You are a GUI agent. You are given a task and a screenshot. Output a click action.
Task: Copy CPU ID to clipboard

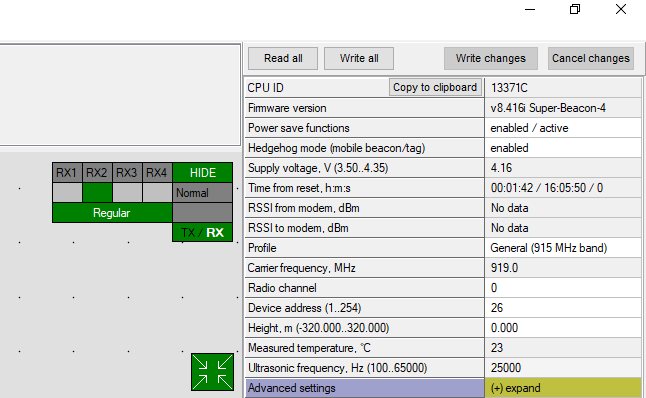(435, 87)
